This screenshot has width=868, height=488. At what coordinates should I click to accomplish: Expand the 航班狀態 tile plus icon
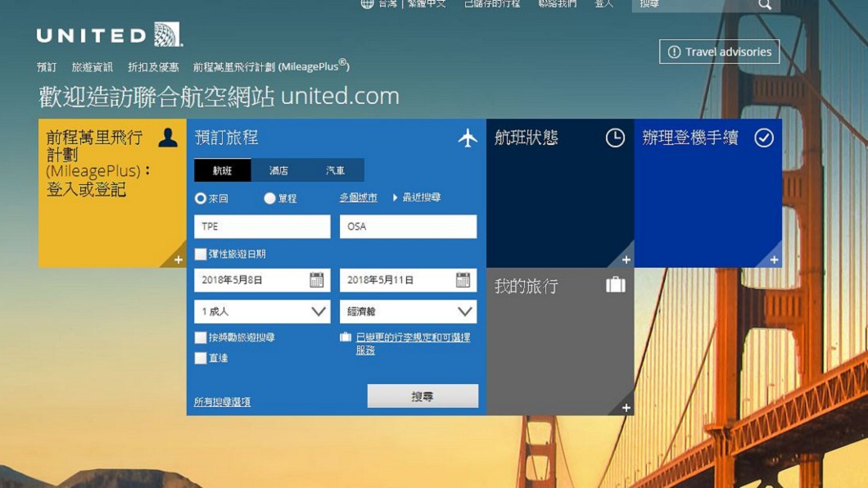pos(626,260)
